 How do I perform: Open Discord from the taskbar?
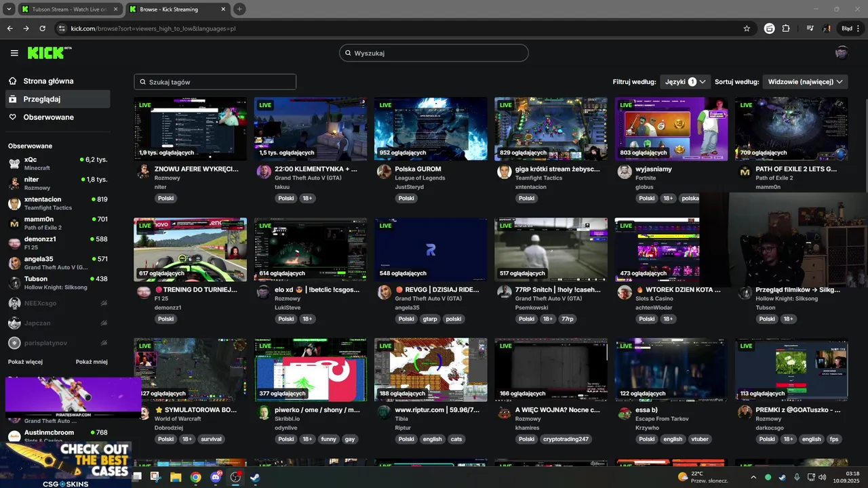(x=216, y=477)
